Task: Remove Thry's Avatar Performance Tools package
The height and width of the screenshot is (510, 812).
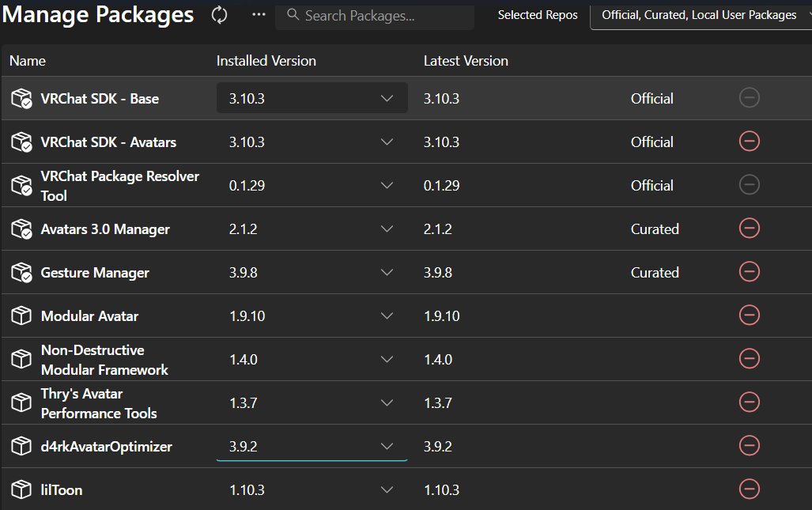Action: click(x=749, y=402)
